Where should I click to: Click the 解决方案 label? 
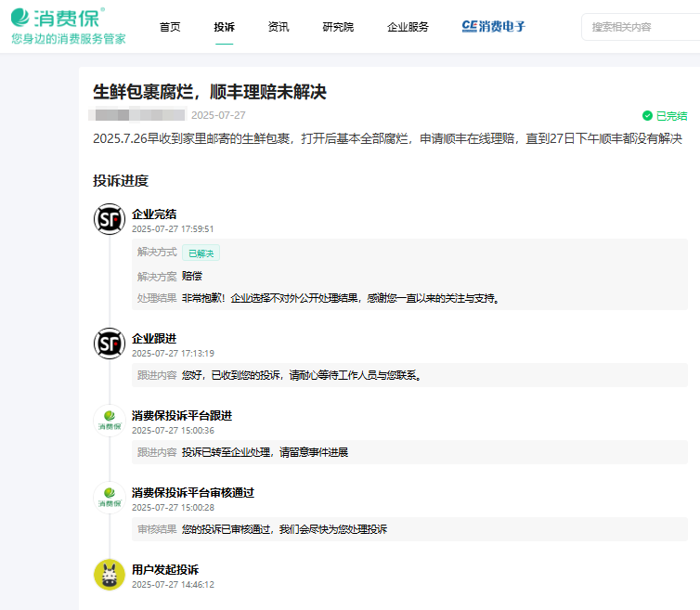[157, 277]
